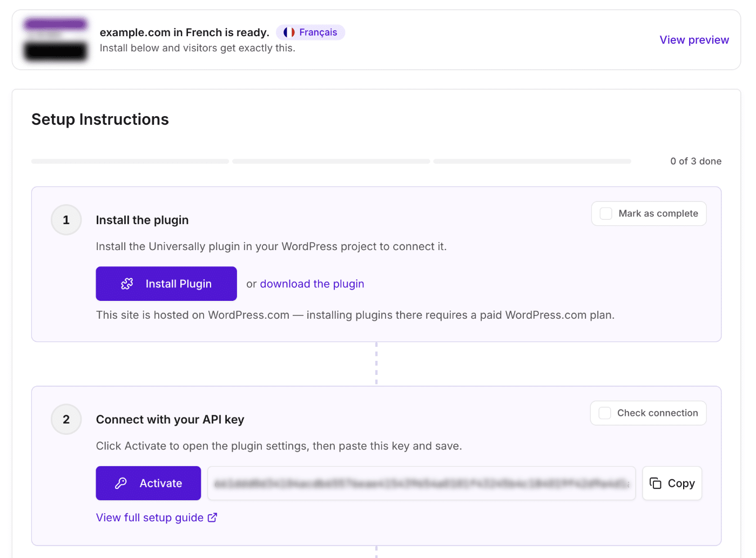The width and height of the screenshot is (756, 558).
Task: Select the blurred API key field
Action: pyautogui.click(x=422, y=483)
